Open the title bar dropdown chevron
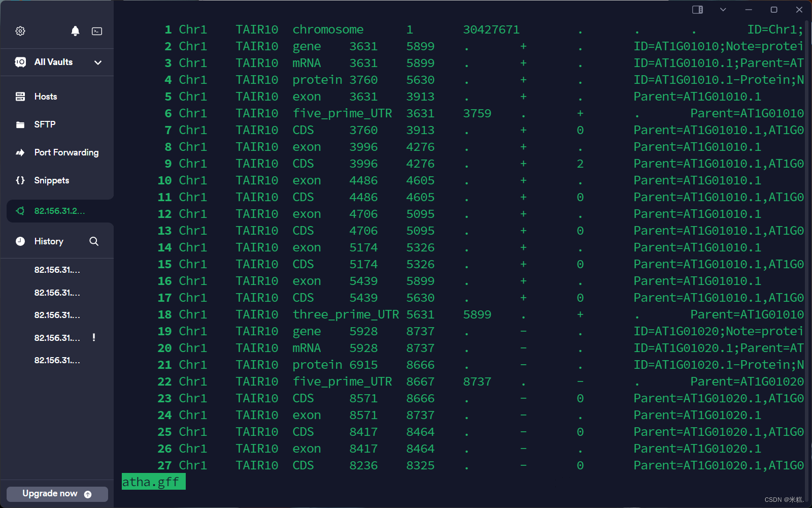 click(723, 10)
